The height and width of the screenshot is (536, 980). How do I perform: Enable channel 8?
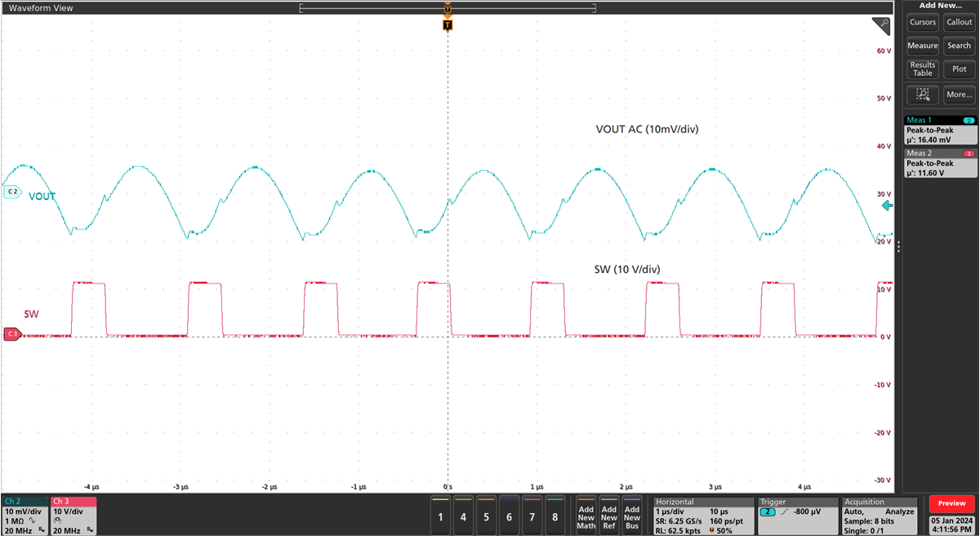point(555,516)
